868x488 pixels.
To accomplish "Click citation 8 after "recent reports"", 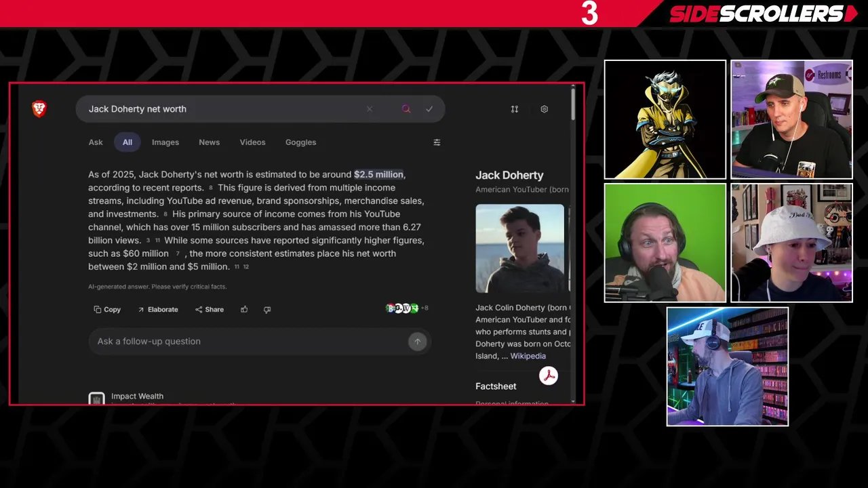I will [211, 188].
